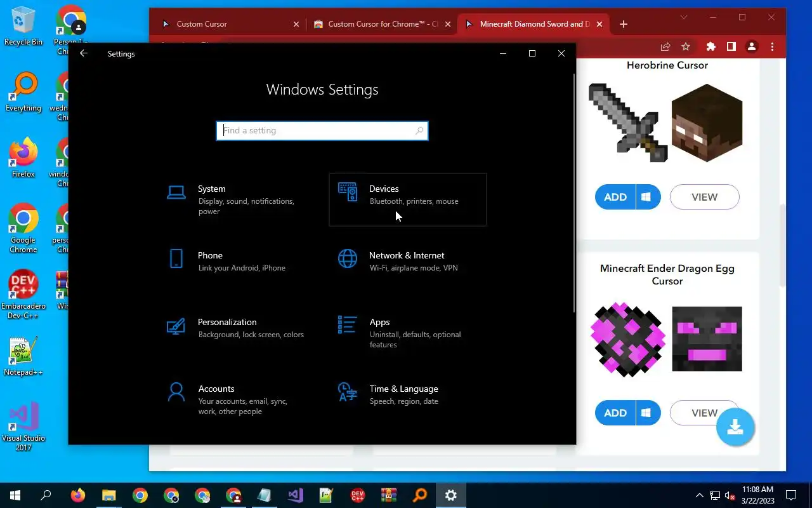Open Everything search from taskbar

pos(419,495)
